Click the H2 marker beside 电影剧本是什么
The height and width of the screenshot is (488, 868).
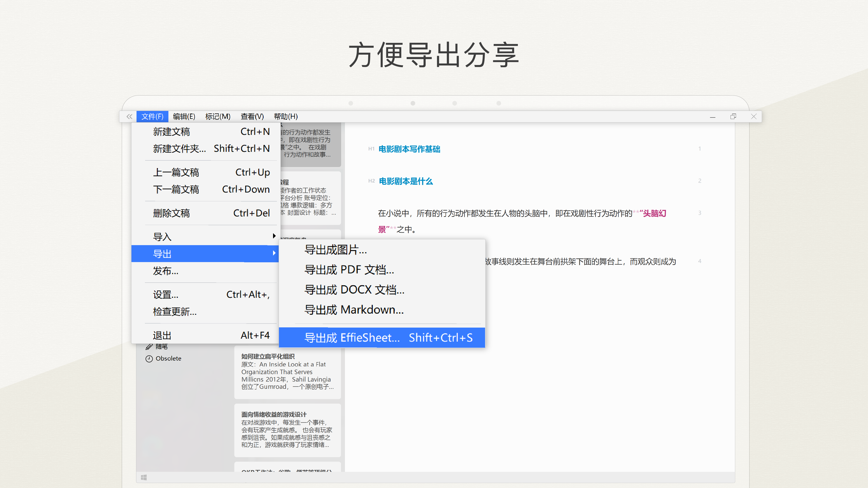(371, 181)
